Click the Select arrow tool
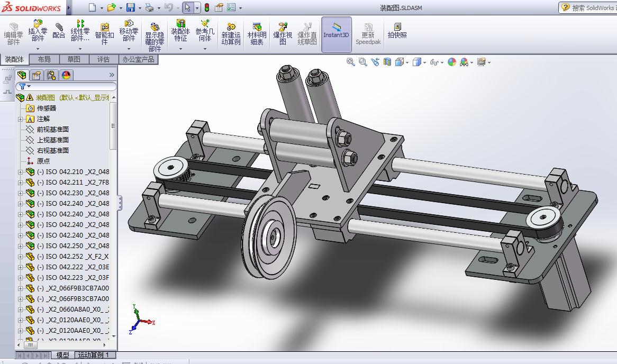The image size is (617, 364). [188, 7]
